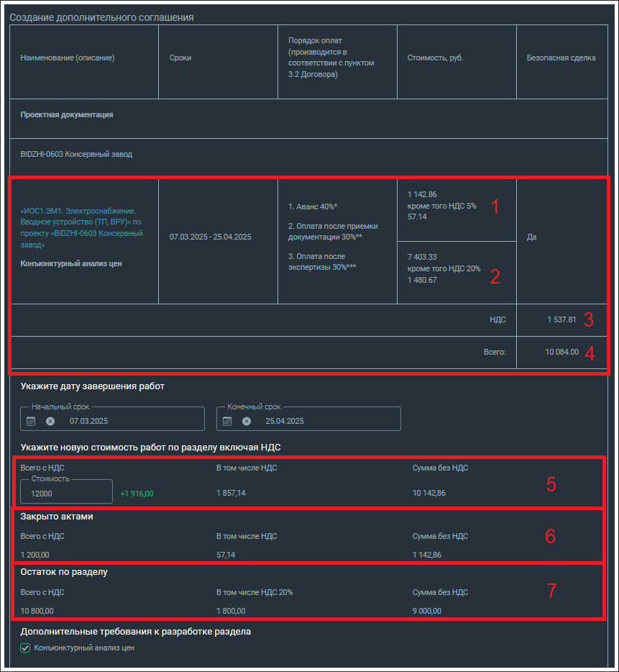Screen dimensions: 619x672
Task: Click the Аванс 40% payment line
Action: (x=312, y=206)
